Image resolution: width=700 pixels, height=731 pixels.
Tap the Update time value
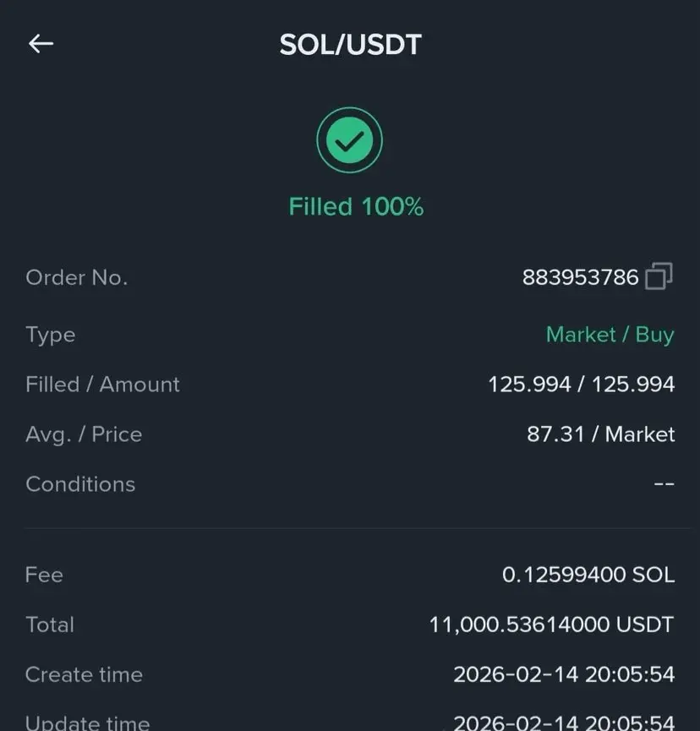point(564,723)
